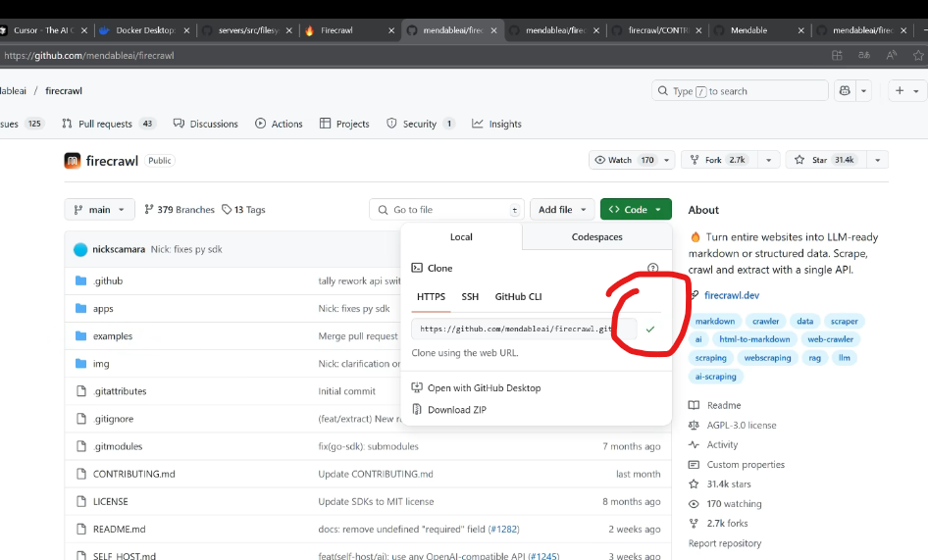
Task: Switch to the Firecrawl browser tab
Action: (x=349, y=30)
